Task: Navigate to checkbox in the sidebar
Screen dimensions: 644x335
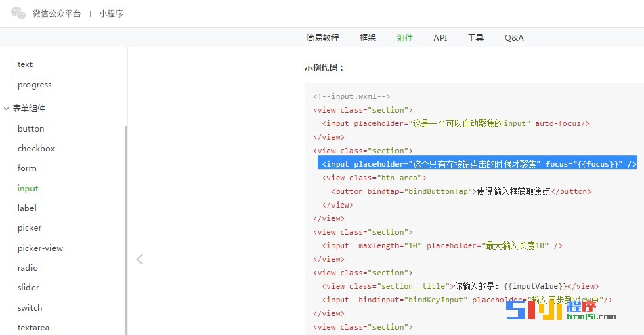Action: click(36, 149)
